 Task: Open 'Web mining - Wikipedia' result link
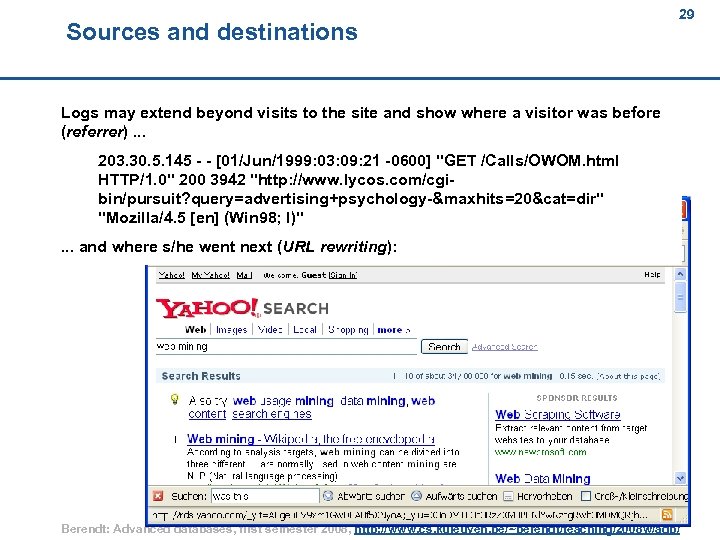tap(311, 439)
